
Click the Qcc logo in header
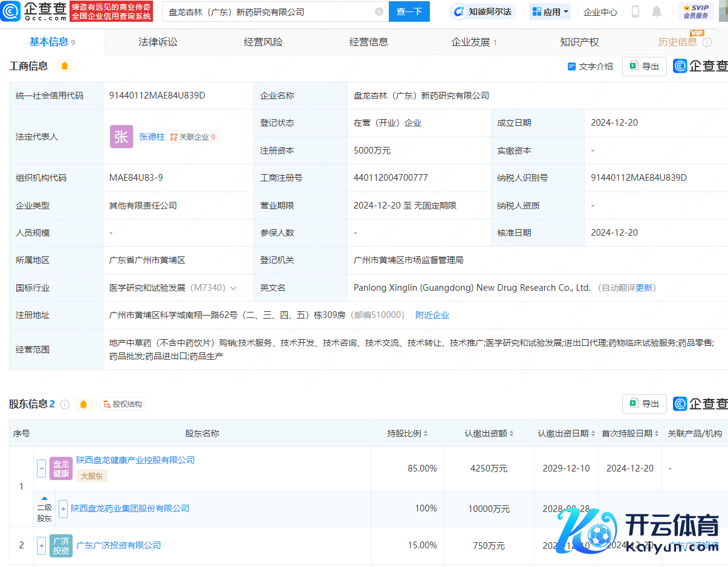pos(33,11)
